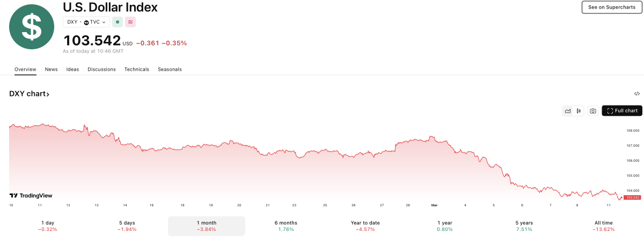Click the pink approximate-data indicator icon
Screen dimensions: 644x239
pyautogui.click(x=130, y=22)
